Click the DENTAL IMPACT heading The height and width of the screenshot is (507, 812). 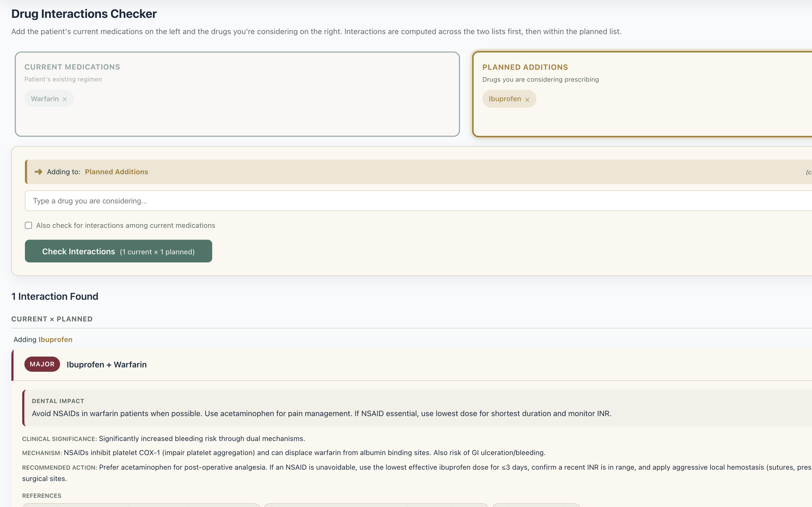pyautogui.click(x=58, y=401)
